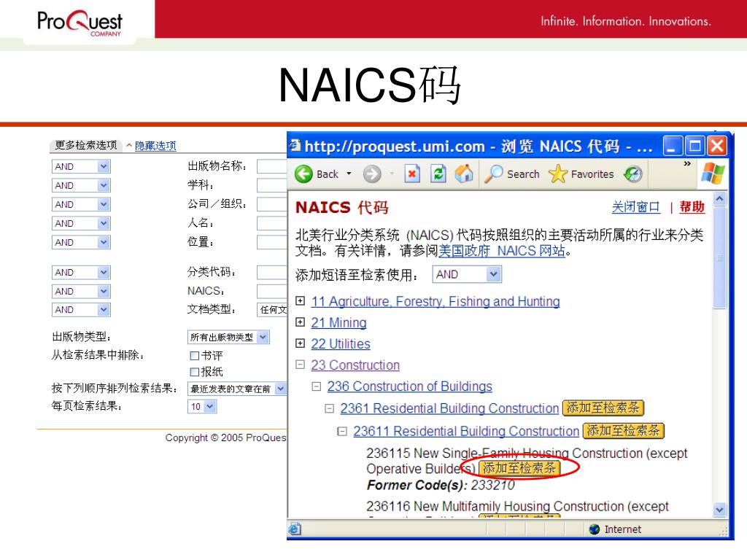
Task: Tick the 书评 exclusion checkbox
Action: pos(194,356)
